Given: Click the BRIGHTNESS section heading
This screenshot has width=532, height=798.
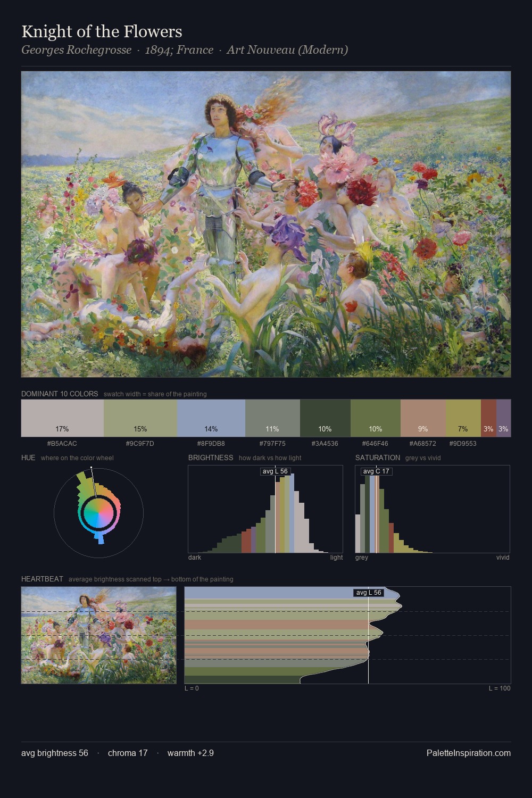Looking at the screenshot, I should (211, 458).
